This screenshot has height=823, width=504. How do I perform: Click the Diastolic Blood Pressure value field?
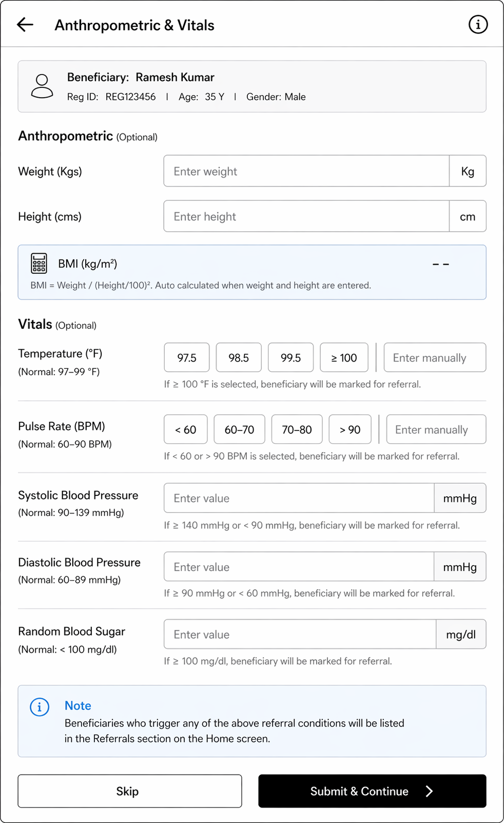299,567
